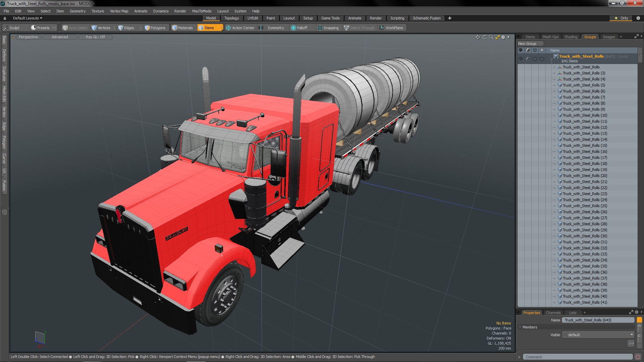Click the viewport rotate icon
The width and height of the screenshot is (644, 362).
(484, 37)
